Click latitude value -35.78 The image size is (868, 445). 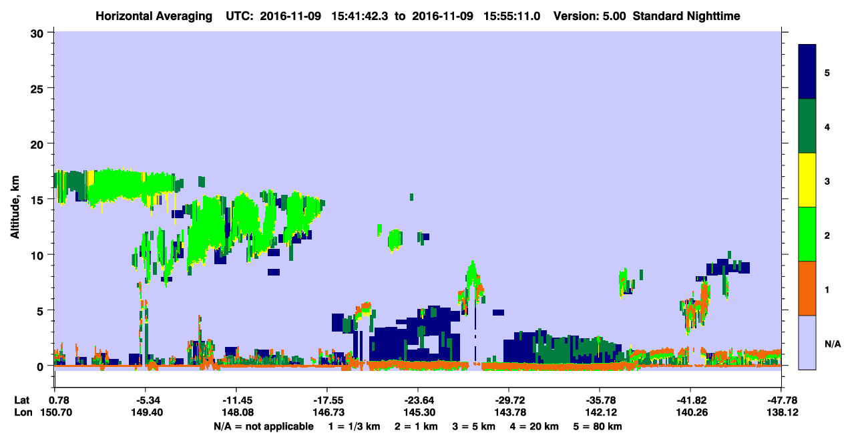pyautogui.click(x=600, y=400)
